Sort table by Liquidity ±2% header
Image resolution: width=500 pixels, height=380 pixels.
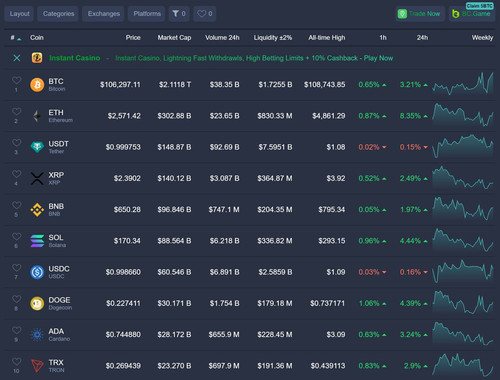pos(273,38)
